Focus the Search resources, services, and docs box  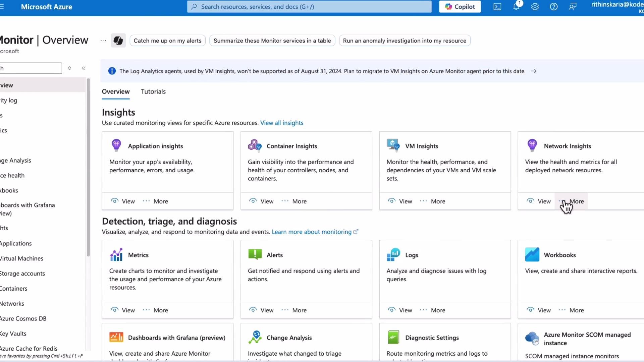coord(309,7)
